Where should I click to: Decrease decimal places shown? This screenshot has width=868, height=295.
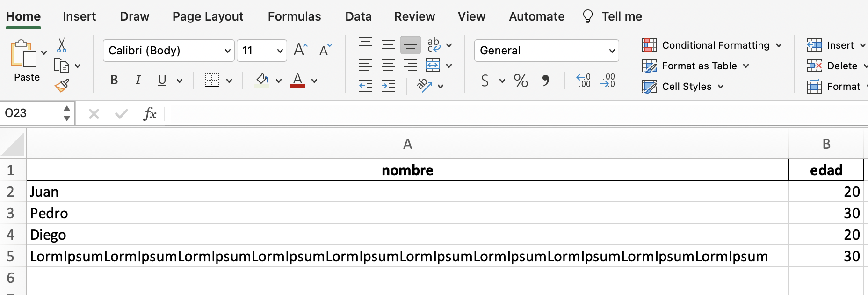point(608,81)
